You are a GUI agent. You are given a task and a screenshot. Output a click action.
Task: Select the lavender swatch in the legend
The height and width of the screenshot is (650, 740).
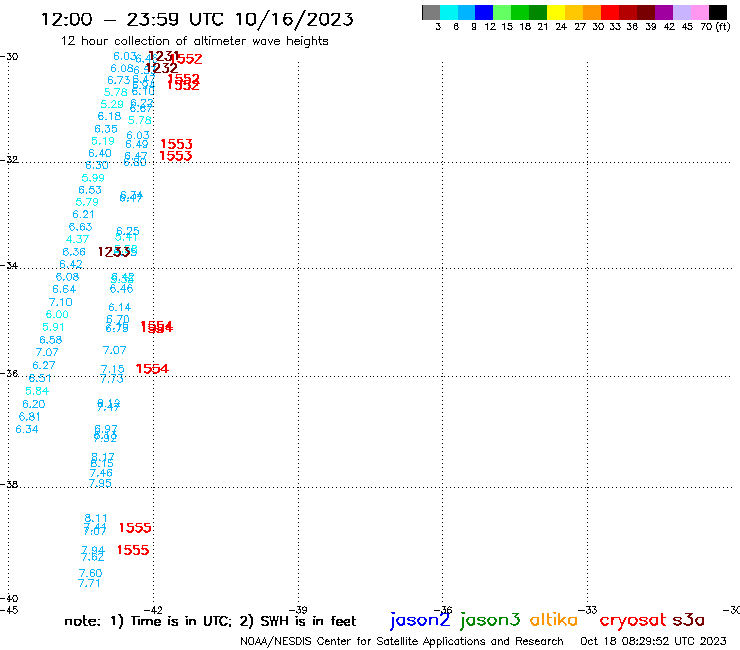[682, 12]
